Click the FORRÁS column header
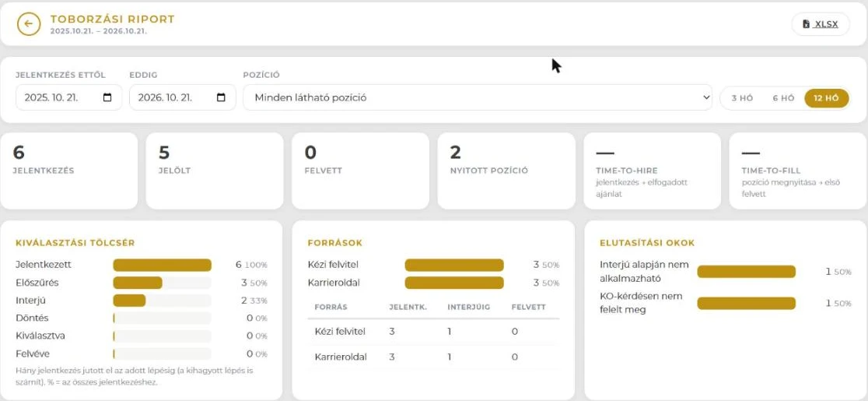The height and width of the screenshot is (401, 868). (331, 307)
